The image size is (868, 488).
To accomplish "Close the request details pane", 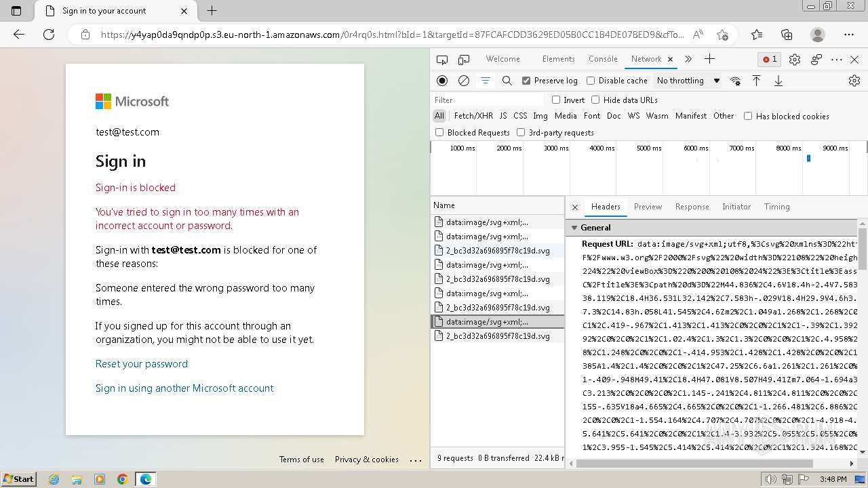I will 575,207.
